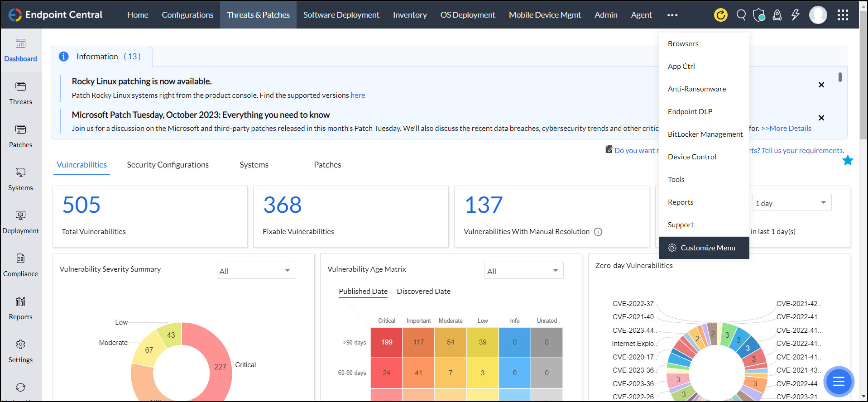Open the search magnifier icon
This screenshot has width=868, height=402.
741,15
